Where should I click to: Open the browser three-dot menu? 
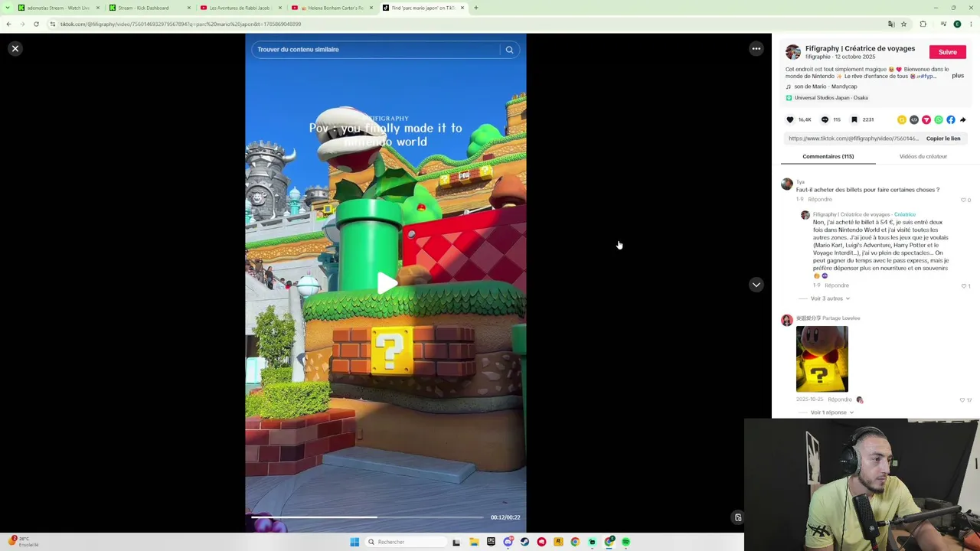click(x=972, y=24)
